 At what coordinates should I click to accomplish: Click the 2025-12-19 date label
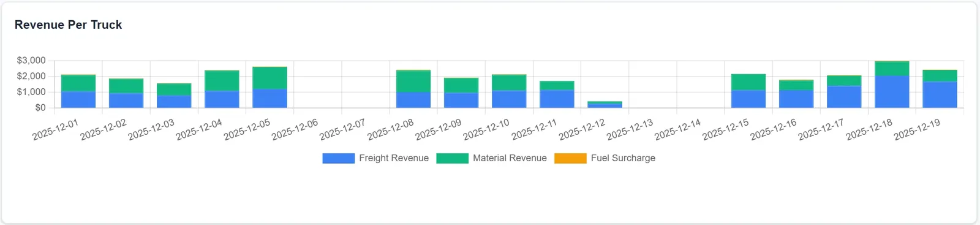click(x=917, y=129)
